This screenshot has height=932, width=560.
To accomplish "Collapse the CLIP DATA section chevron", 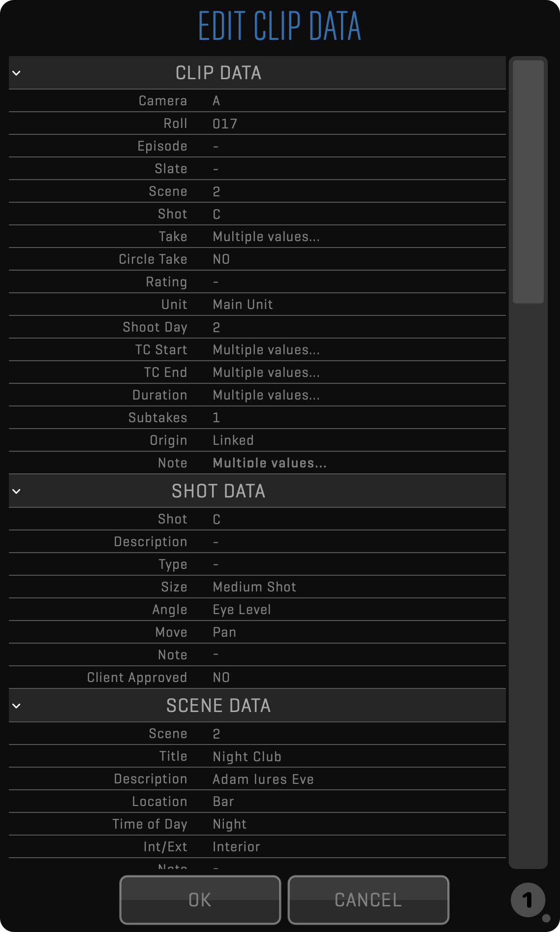I will pyautogui.click(x=16, y=73).
